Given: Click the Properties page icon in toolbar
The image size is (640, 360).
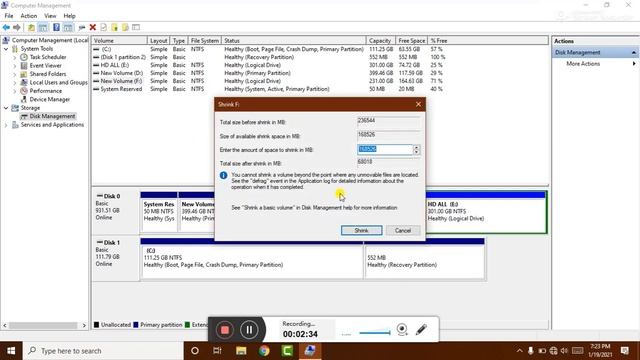Looking at the screenshot, I should (104, 27).
